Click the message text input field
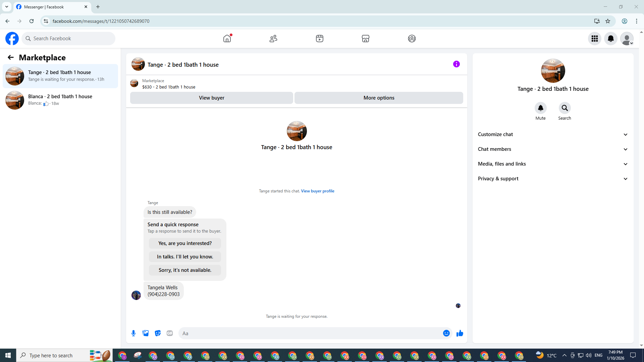Screen dimensions: 644x362 tap(310, 333)
